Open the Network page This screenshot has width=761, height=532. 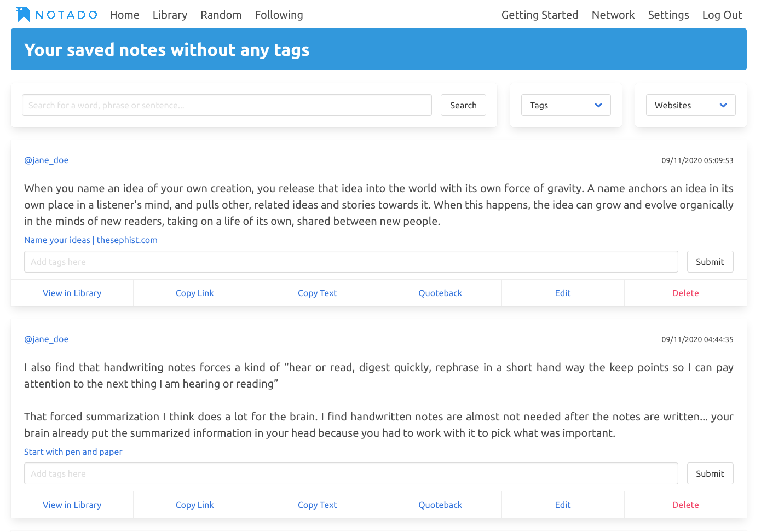(x=613, y=15)
